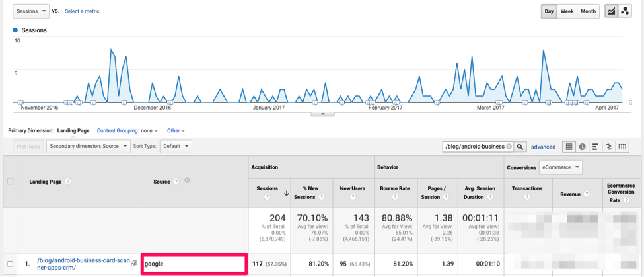Check the box for row 1

click(10, 264)
